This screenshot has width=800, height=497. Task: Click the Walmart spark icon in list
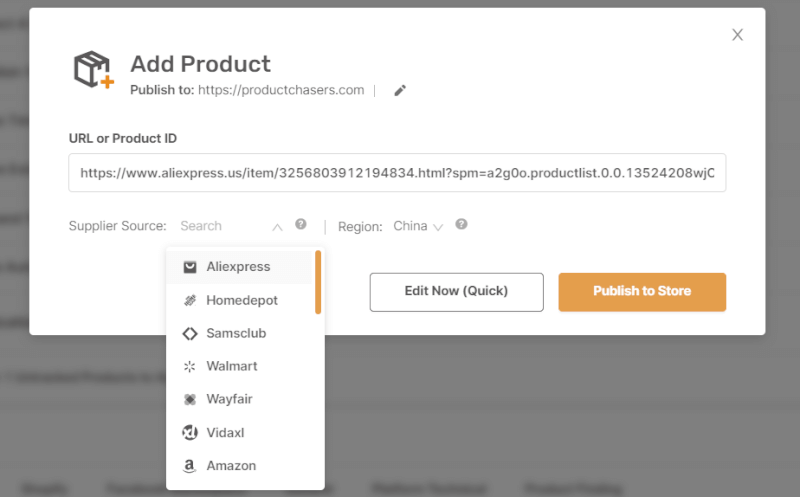pyautogui.click(x=190, y=366)
